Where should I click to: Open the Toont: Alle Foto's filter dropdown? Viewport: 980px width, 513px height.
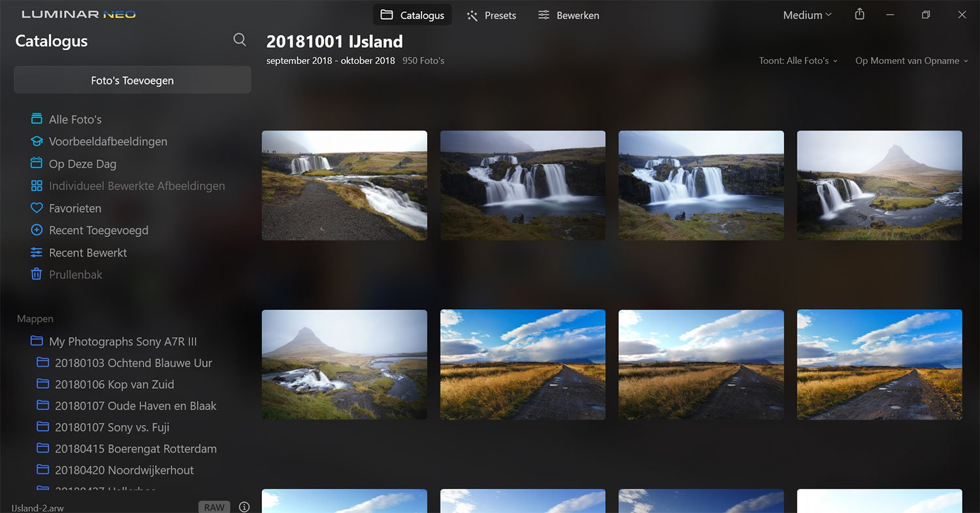(798, 61)
